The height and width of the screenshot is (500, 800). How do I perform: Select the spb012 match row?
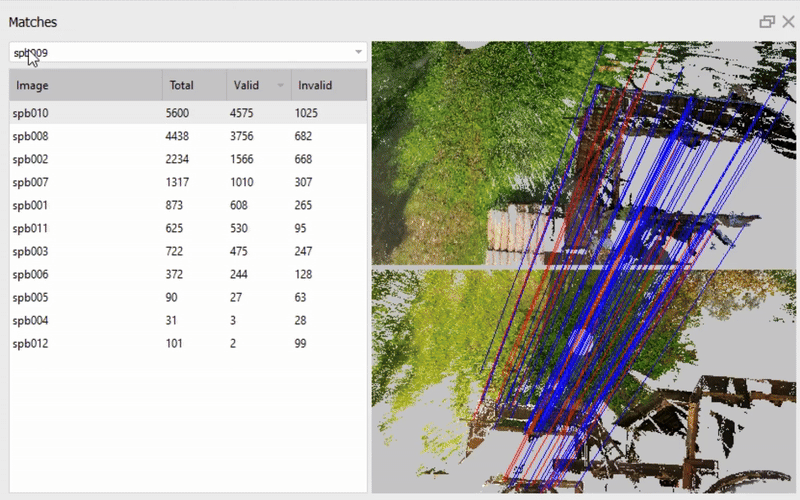point(30,343)
